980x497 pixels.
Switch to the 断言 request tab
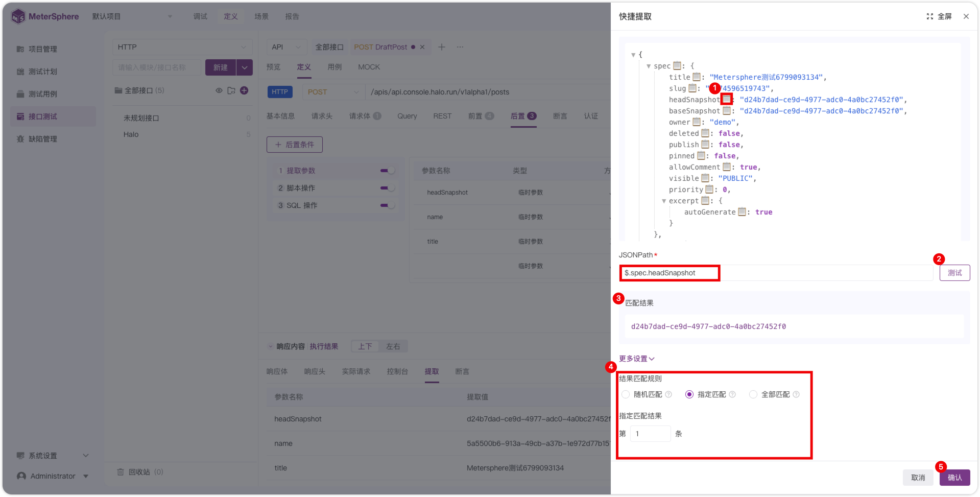coord(560,116)
